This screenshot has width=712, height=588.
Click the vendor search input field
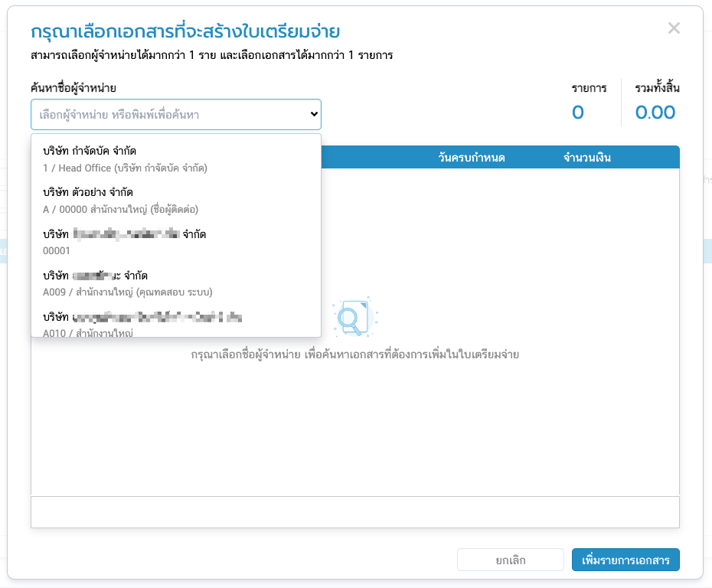[x=168, y=114]
